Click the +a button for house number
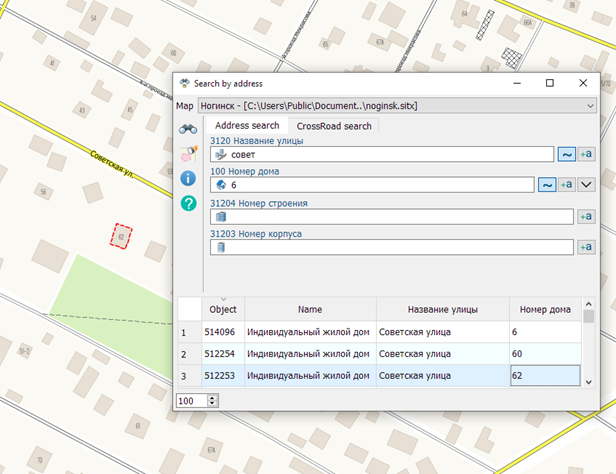 click(567, 185)
